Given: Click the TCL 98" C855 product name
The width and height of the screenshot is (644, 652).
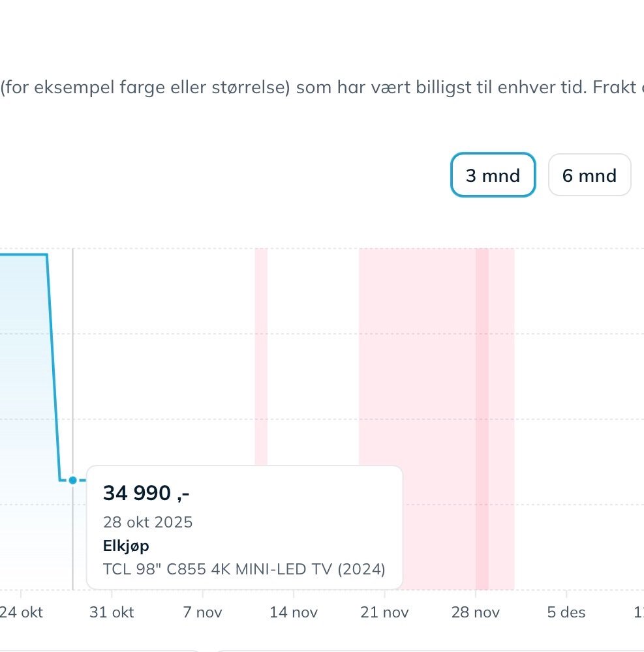Looking at the screenshot, I should [244, 569].
